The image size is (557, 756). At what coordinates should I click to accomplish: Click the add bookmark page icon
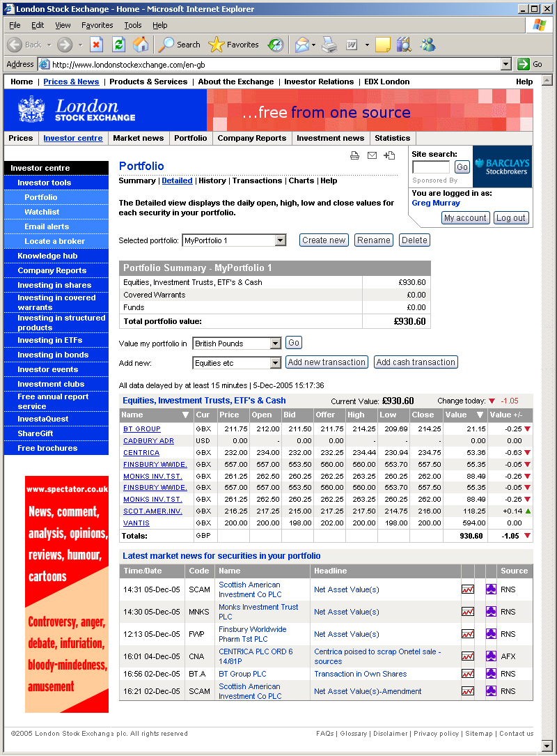pos(389,155)
